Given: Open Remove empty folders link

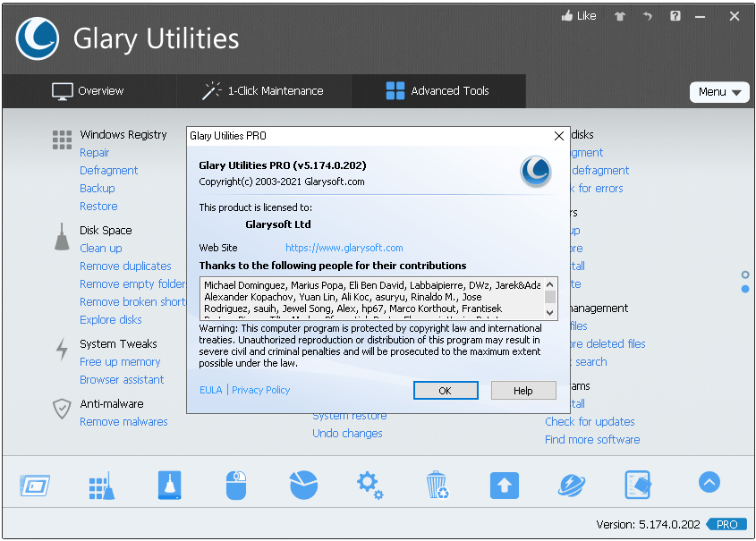Looking at the screenshot, I should (132, 283).
